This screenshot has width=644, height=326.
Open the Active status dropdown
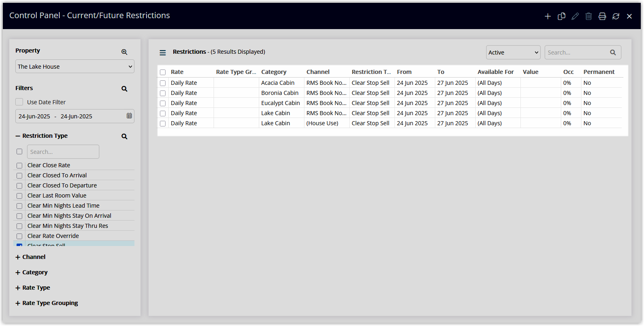513,53
